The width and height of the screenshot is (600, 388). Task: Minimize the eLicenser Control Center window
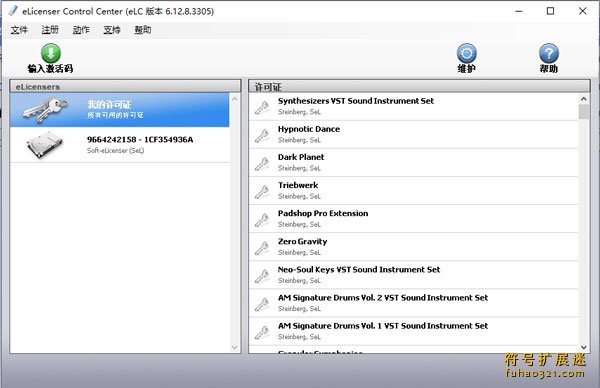[x=519, y=11]
